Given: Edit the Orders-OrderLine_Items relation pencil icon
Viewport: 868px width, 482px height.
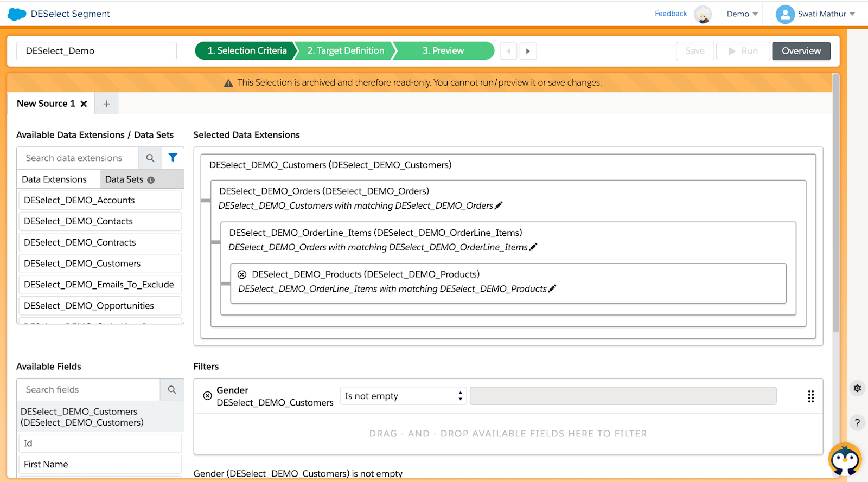Looking at the screenshot, I should (533, 247).
